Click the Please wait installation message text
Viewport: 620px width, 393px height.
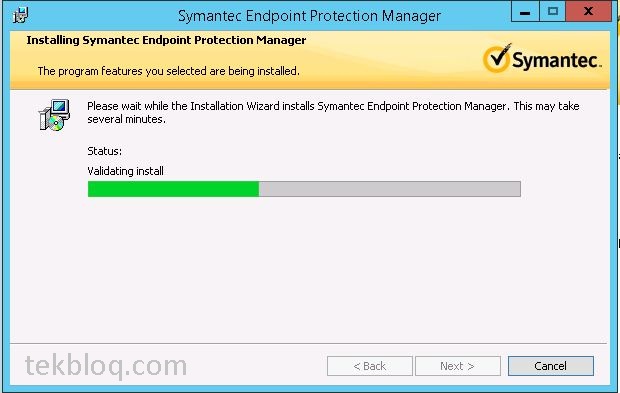tap(333, 113)
